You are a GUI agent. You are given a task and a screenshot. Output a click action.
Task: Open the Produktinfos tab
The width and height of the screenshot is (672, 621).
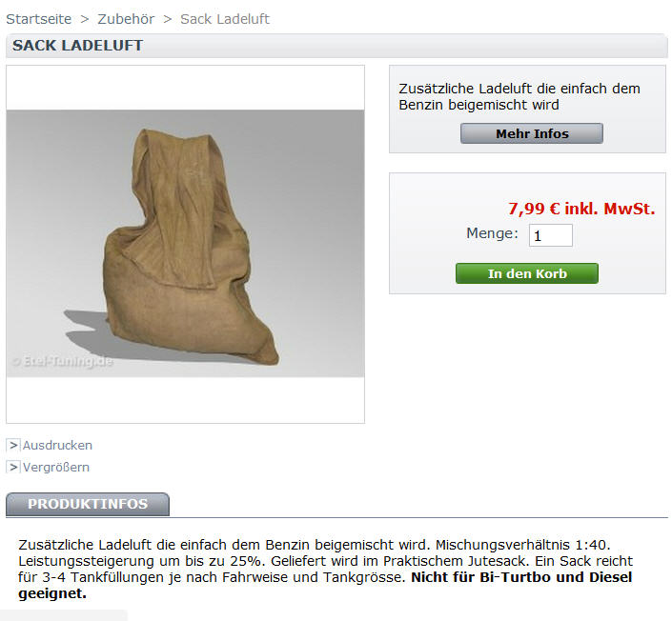pos(88,504)
